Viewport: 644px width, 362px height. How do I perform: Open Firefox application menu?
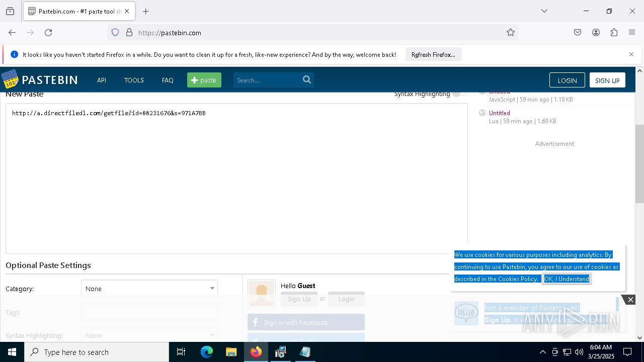632,32
